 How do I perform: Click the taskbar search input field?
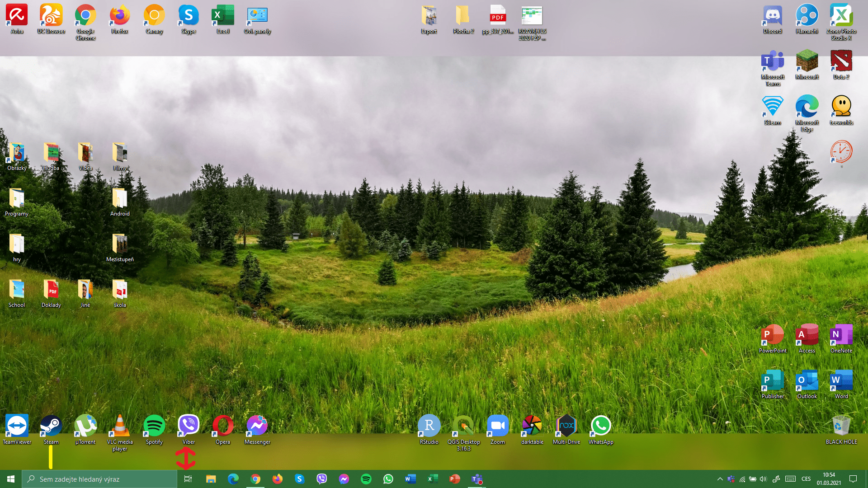click(99, 479)
